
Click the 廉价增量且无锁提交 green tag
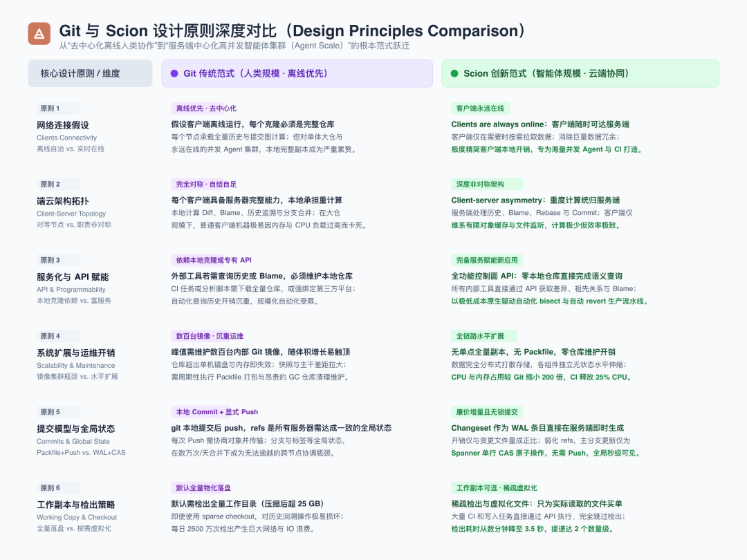[x=487, y=412]
